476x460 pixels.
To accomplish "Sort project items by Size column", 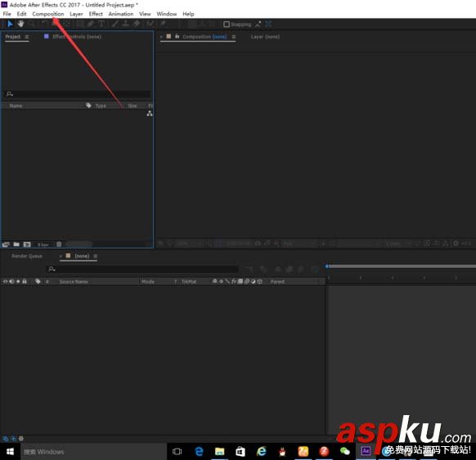I will tap(132, 106).
